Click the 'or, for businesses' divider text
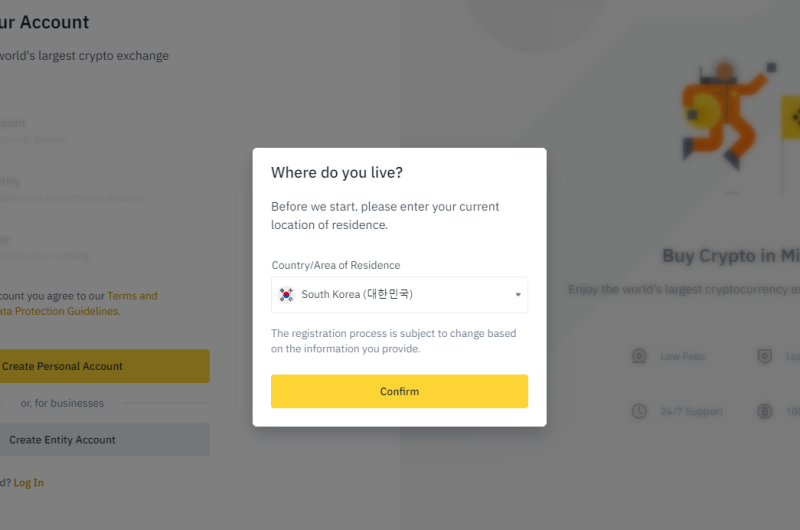Viewport: 800px width, 530px height. (62, 403)
